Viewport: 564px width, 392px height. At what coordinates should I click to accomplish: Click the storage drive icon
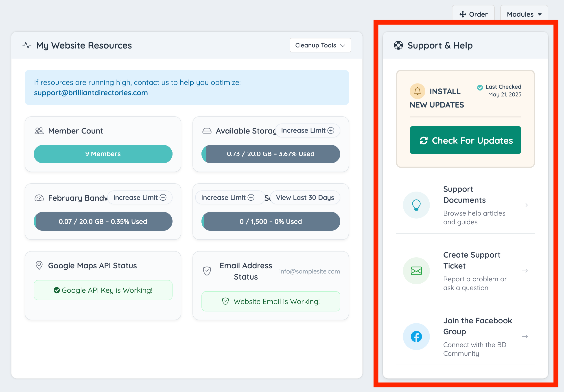point(207,131)
